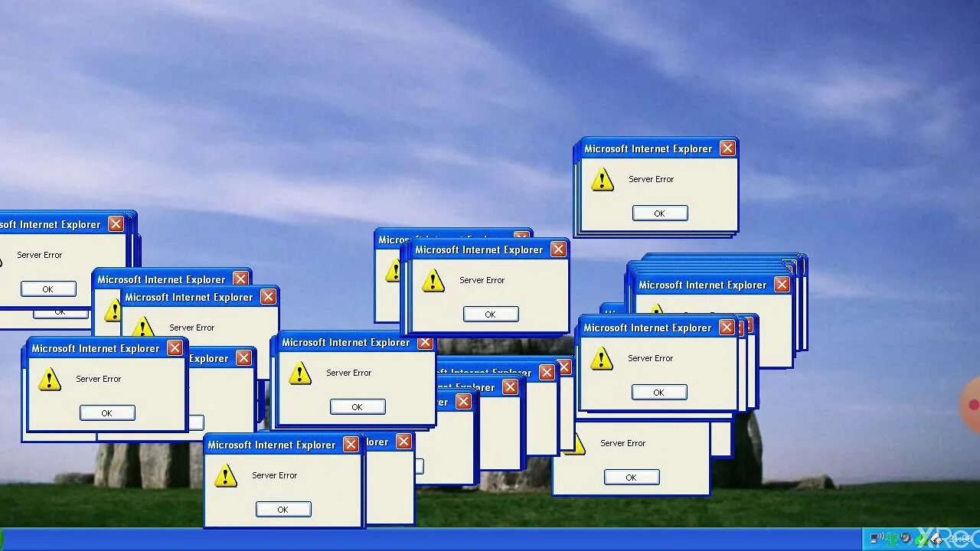980x551 pixels.
Task: Click OK in frontmost dialog of lower-left stack
Action: (x=107, y=413)
